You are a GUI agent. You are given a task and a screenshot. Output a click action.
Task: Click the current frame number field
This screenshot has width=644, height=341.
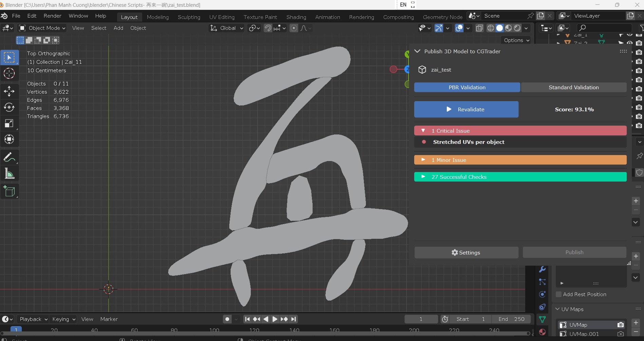[421, 319]
